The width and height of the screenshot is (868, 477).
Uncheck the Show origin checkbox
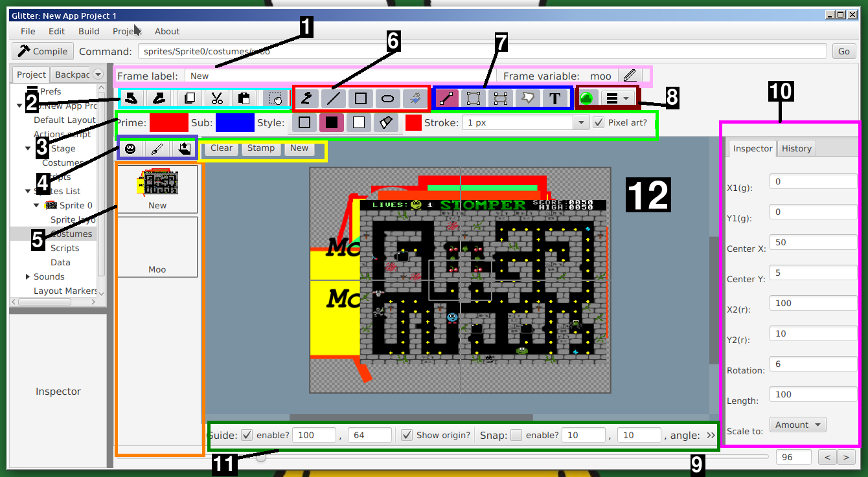(407, 435)
